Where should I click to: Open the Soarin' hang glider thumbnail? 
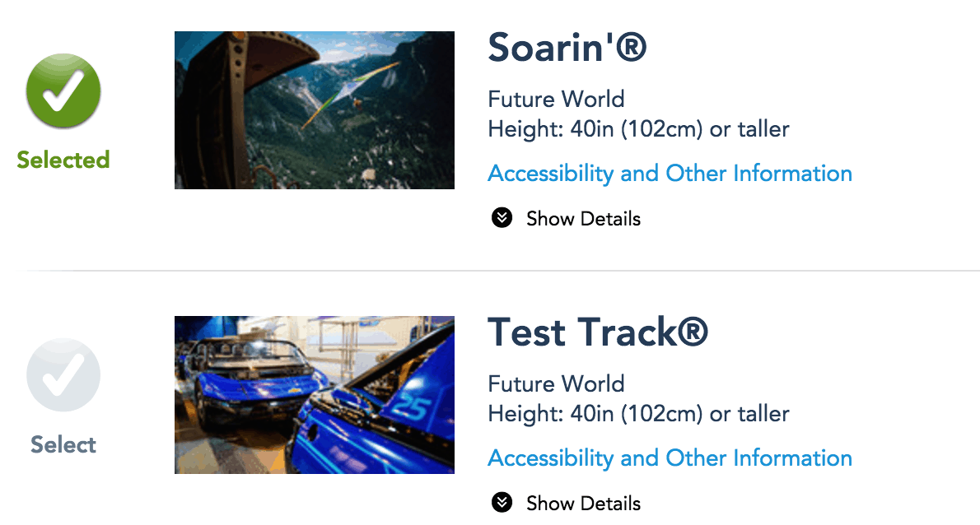[x=315, y=110]
